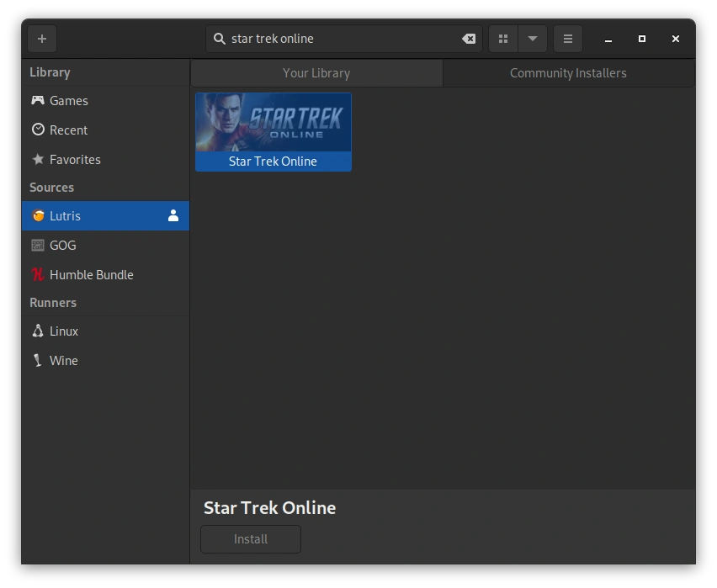Click into the star trek online search field
The image size is (717, 588).
click(344, 39)
